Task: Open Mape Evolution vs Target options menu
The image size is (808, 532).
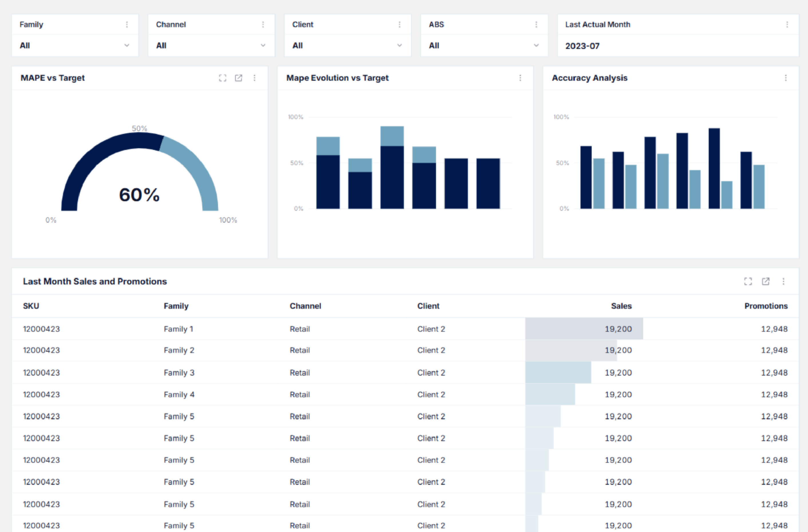Action: click(x=520, y=78)
